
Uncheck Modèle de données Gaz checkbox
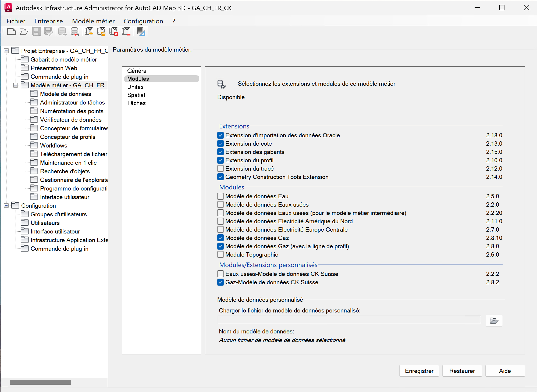coord(221,238)
